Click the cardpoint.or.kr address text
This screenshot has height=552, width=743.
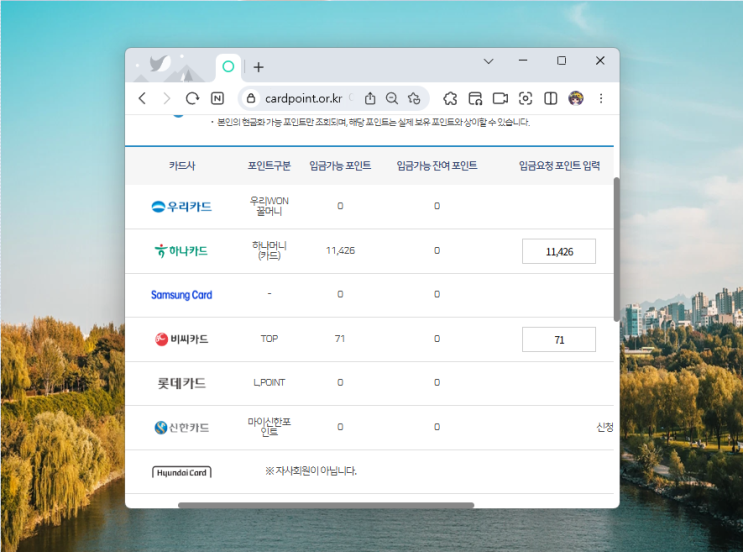pos(303,98)
